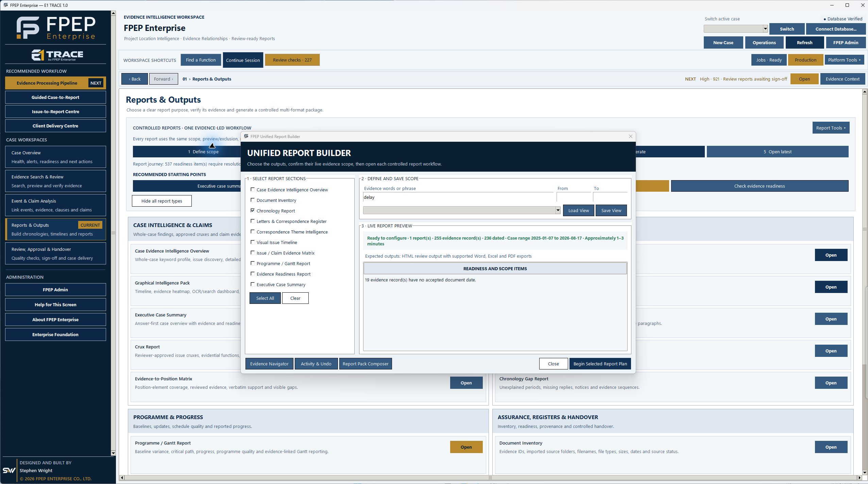This screenshot has width=868, height=484.
Task: Click in Evidence words or phrase field
Action: pos(458,197)
